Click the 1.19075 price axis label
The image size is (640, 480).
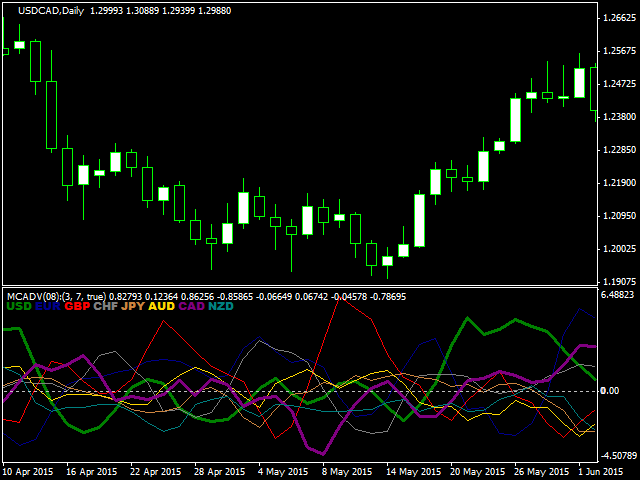(x=619, y=282)
